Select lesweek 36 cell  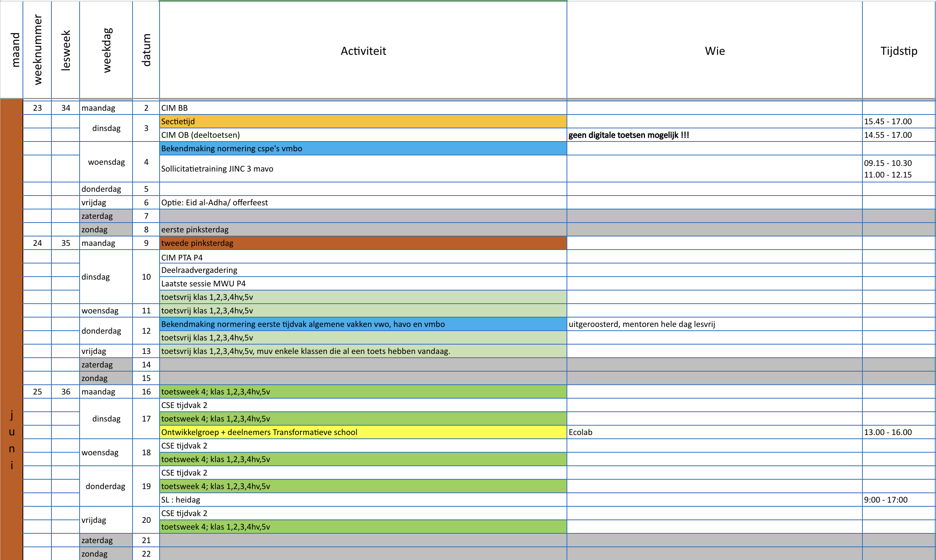pyautogui.click(x=65, y=392)
